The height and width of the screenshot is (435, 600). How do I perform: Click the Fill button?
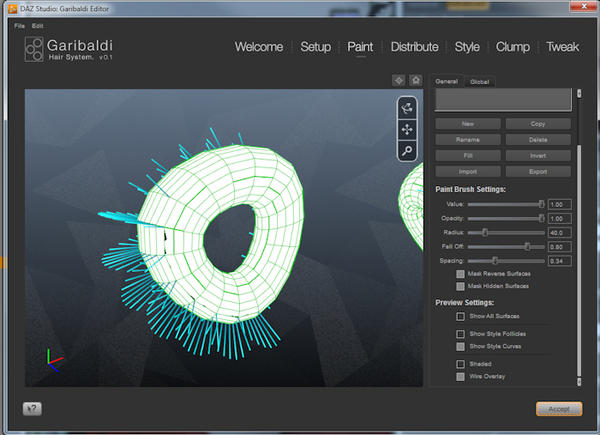click(x=468, y=156)
